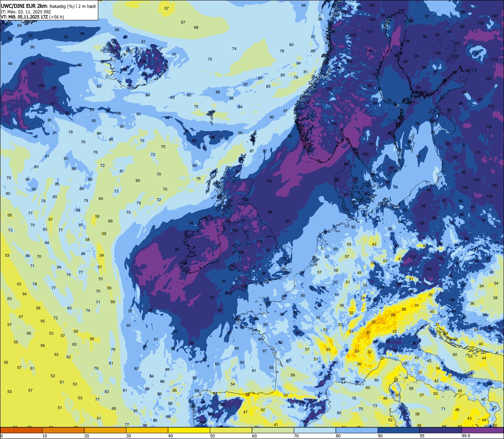This screenshot has height=439, width=504.
Task: Click the legend tick label '60'
Action: pyautogui.click(x=254, y=436)
